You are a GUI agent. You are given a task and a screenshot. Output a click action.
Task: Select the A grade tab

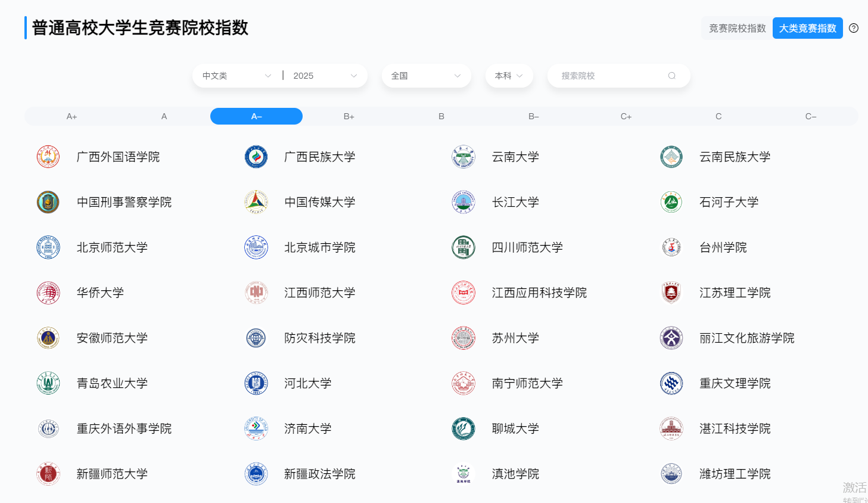(x=164, y=116)
